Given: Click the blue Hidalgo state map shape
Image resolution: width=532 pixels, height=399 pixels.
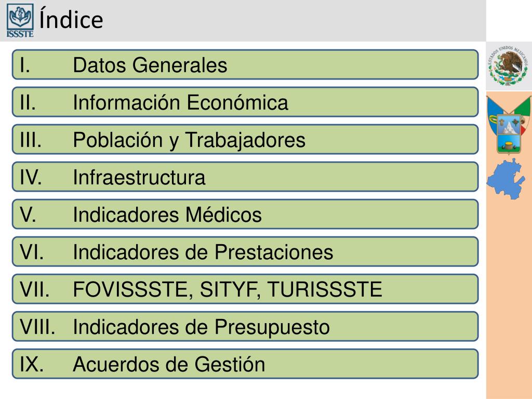Looking at the screenshot, I should (x=506, y=179).
